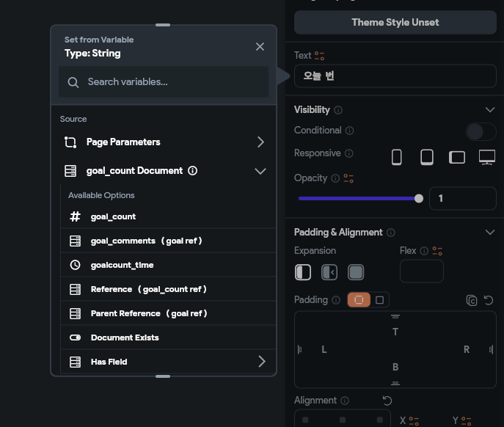Image resolution: width=504 pixels, height=427 pixels.
Task: Expand the Has Field chevron
Action: click(x=262, y=362)
